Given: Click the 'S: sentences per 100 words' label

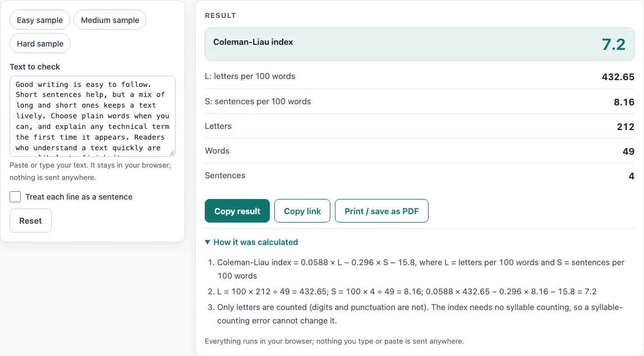Looking at the screenshot, I should pyautogui.click(x=258, y=101).
